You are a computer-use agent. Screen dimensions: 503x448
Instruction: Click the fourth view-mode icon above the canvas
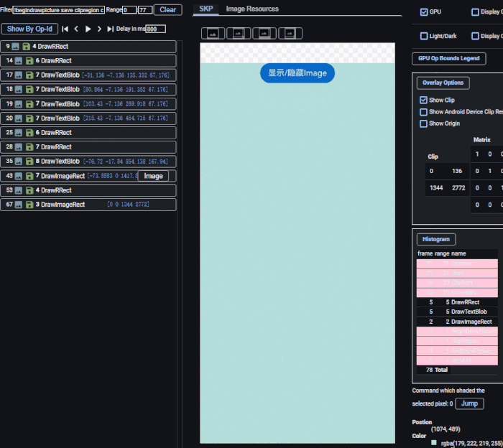(290, 33)
